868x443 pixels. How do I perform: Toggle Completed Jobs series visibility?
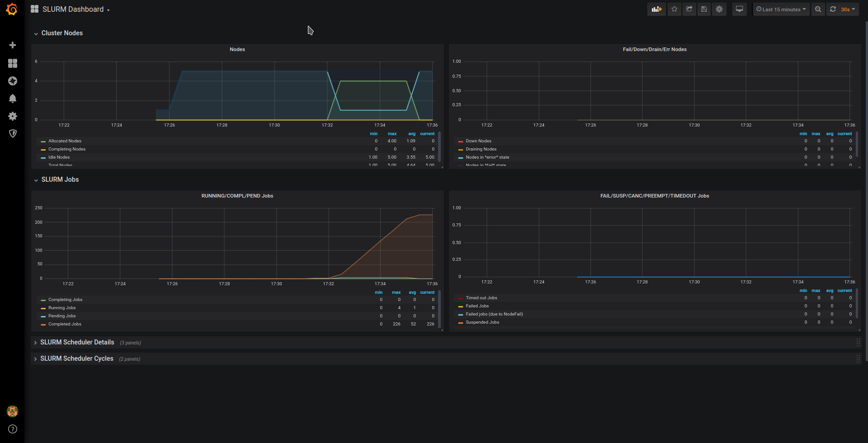[65, 324]
